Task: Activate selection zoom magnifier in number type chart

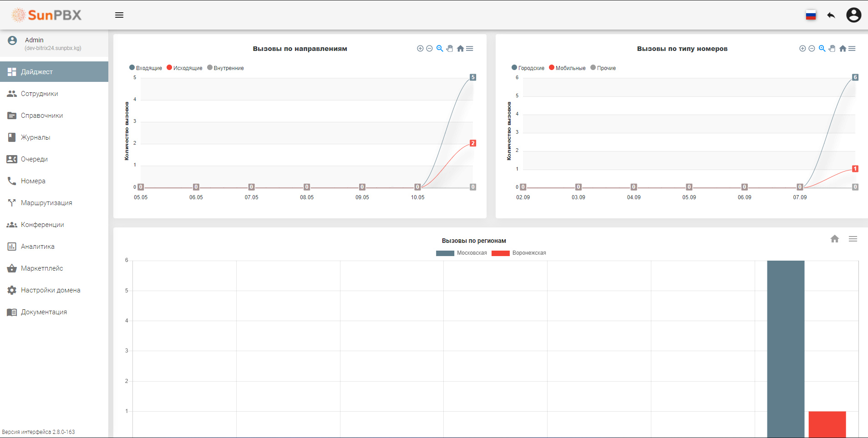Action: click(x=822, y=49)
